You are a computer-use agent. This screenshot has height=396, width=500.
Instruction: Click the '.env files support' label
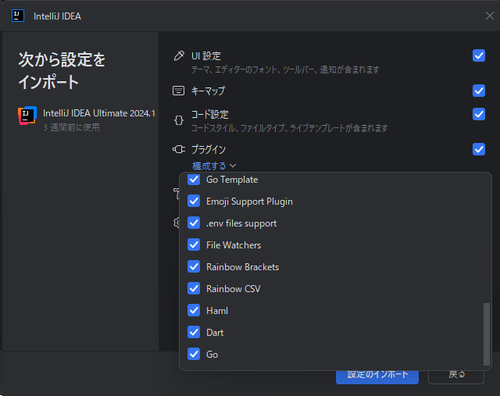click(241, 224)
